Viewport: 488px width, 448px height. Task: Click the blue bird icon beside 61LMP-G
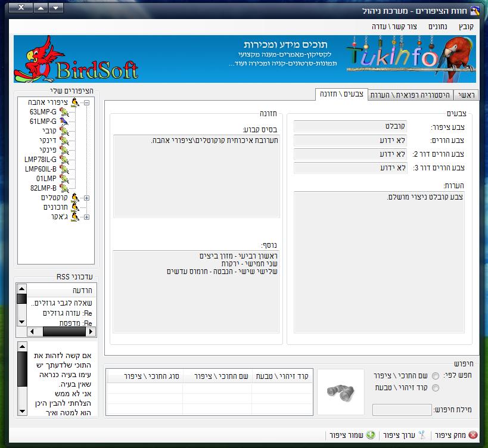[64, 121]
